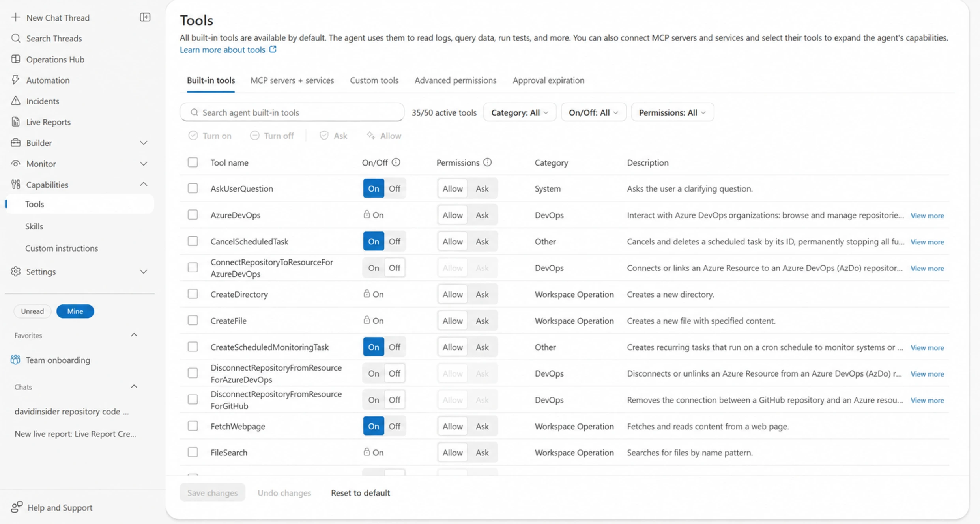Image resolution: width=980 pixels, height=524 pixels.
Task: Open Team onboarding favorite icon
Action: (15, 360)
